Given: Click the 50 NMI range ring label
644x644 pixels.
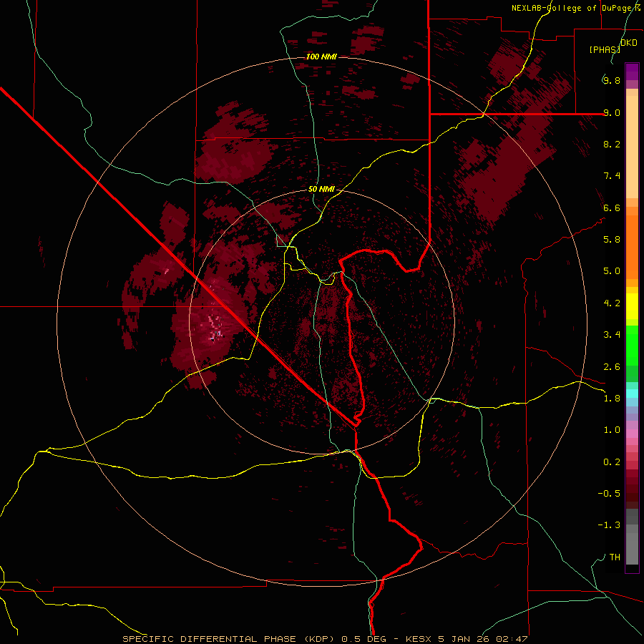Looking at the screenshot, I should tap(321, 190).
